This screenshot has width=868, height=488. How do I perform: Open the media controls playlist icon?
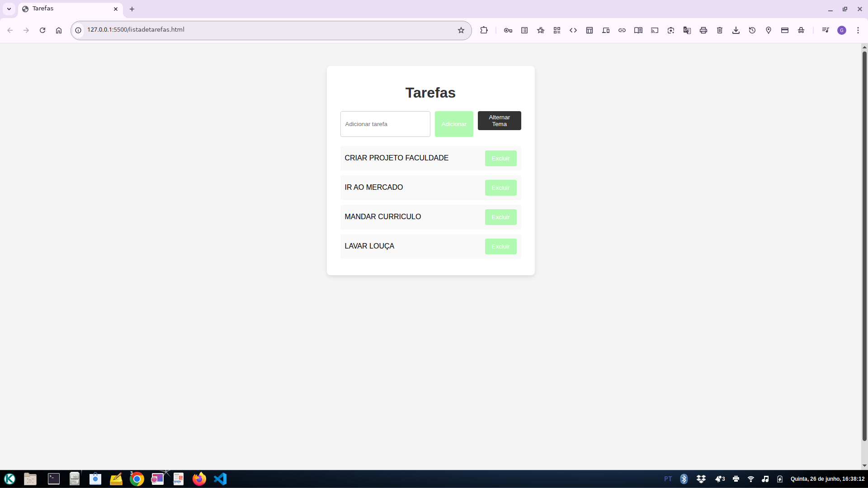tap(826, 30)
